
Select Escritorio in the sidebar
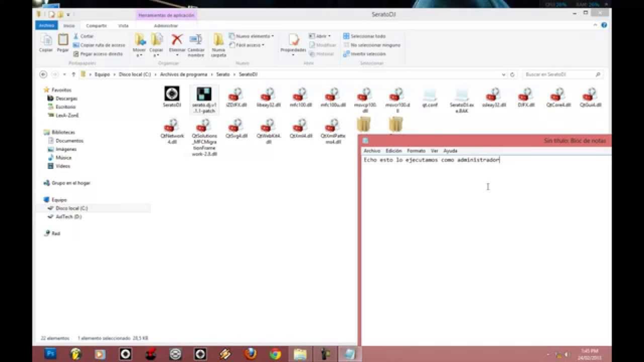tap(65, 107)
